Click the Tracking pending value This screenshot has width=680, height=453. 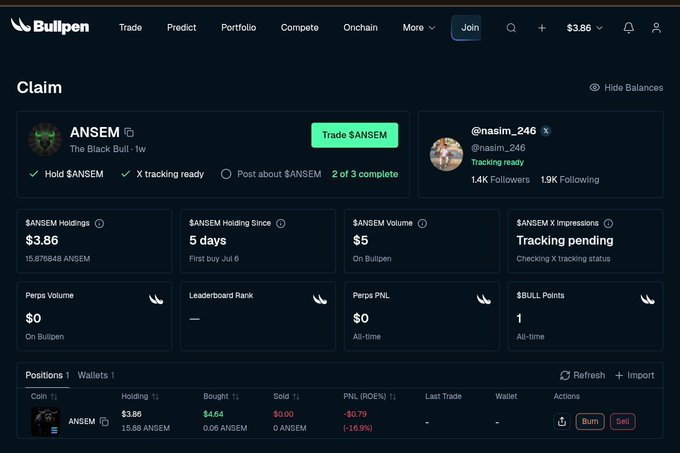(x=565, y=241)
